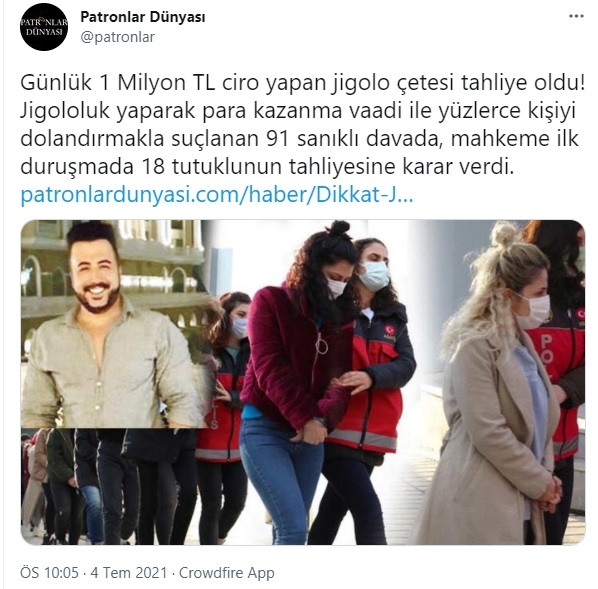Click the maroon-jacket woman's clasped hands in photo
Image resolution: width=598 pixels, height=589 pixels.
(x=313, y=430)
